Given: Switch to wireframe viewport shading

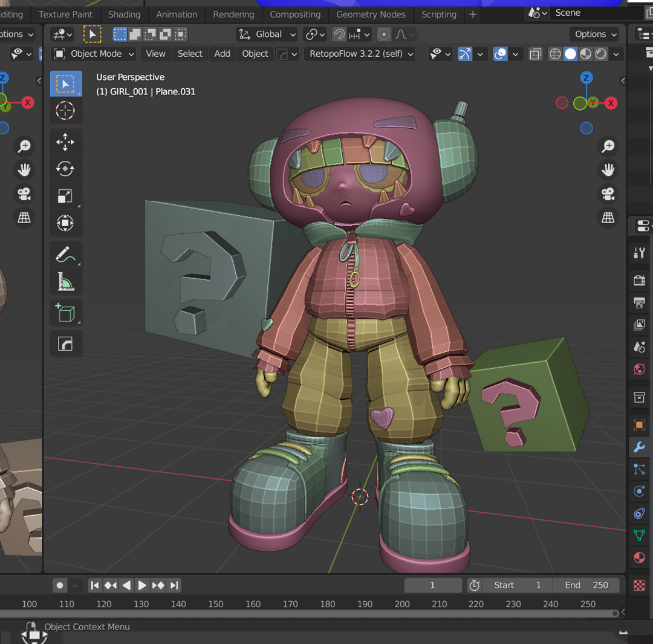Looking at the screenshot, I should click(x=555, y=54).
